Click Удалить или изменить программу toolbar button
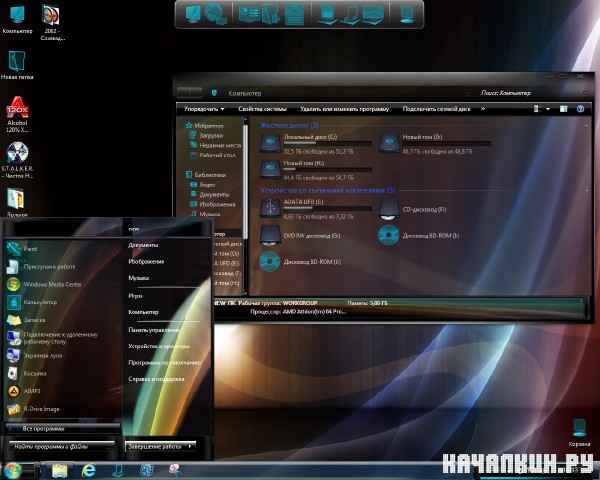600x480 pixels. click(x=344, y=109)
